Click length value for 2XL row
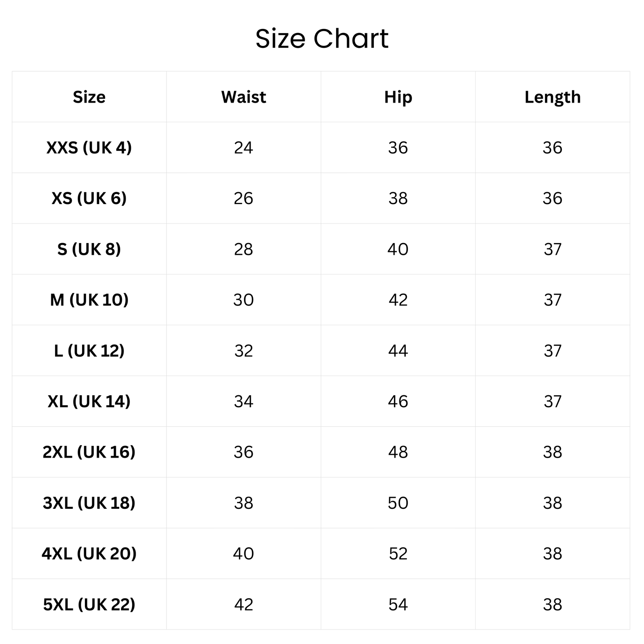 (553, 452)
